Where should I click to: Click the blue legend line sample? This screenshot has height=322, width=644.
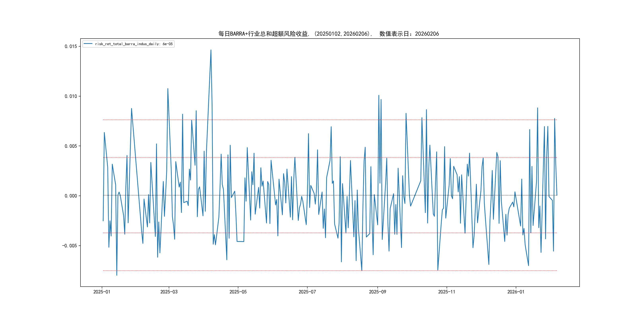tap(88, 44)
